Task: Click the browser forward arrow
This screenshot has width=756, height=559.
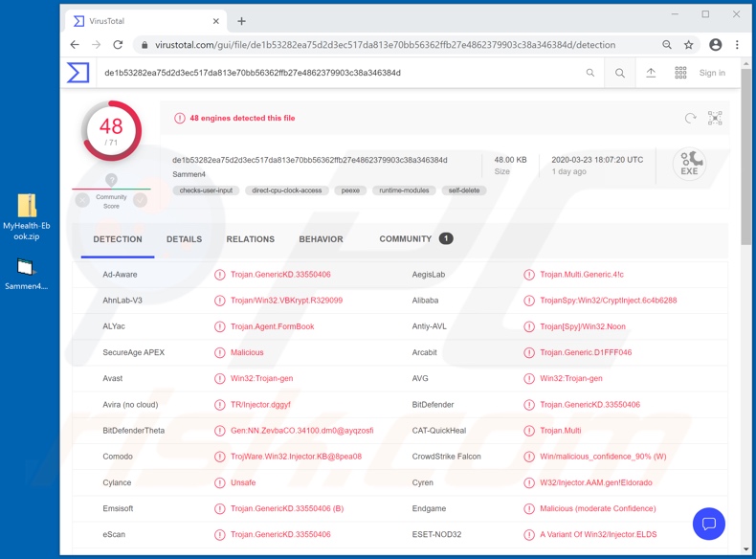Action: pyautogui.click(x=97, y=45)
